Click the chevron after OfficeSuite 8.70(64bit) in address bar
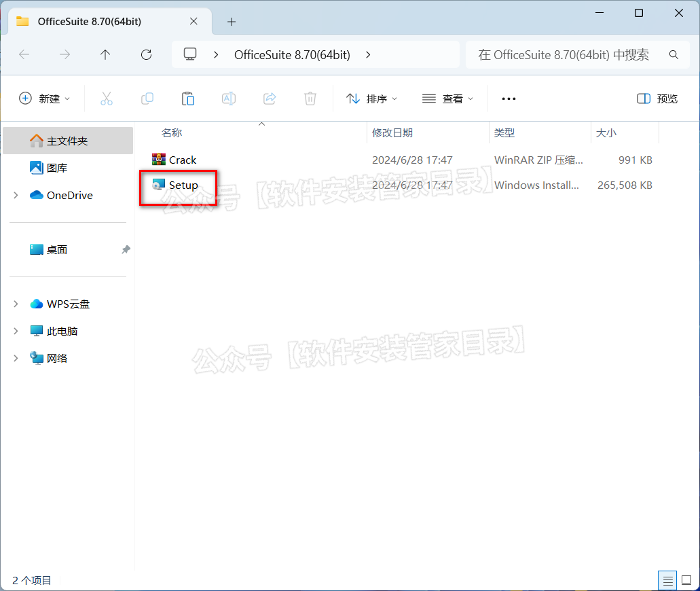The height and width of the screenshot is (591, 700). pos(368,54)
